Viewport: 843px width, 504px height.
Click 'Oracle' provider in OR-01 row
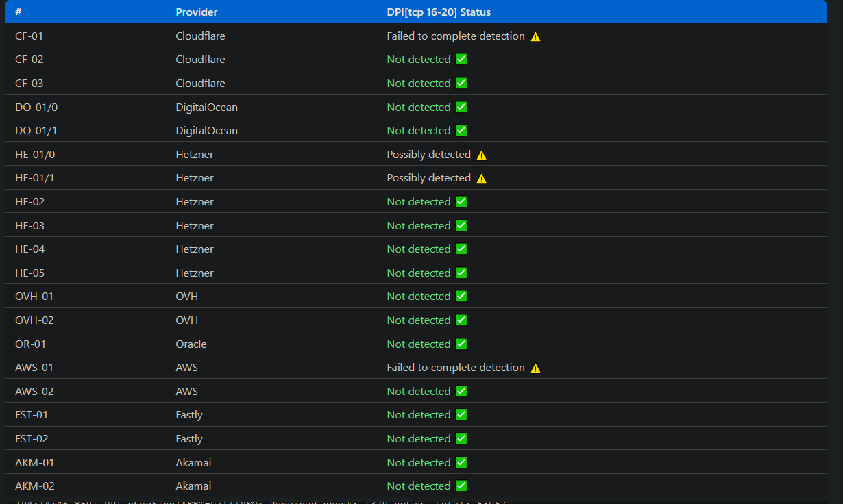(x=191, y=344)
